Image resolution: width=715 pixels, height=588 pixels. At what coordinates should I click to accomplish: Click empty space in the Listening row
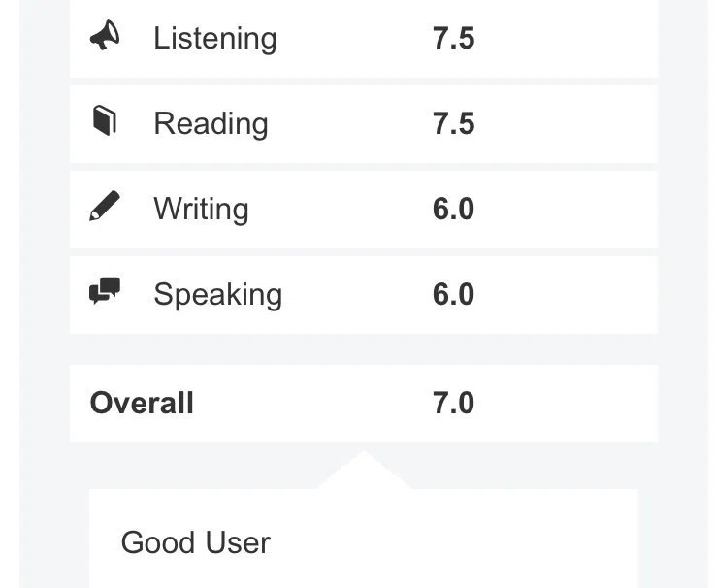(x=566, y=38)
